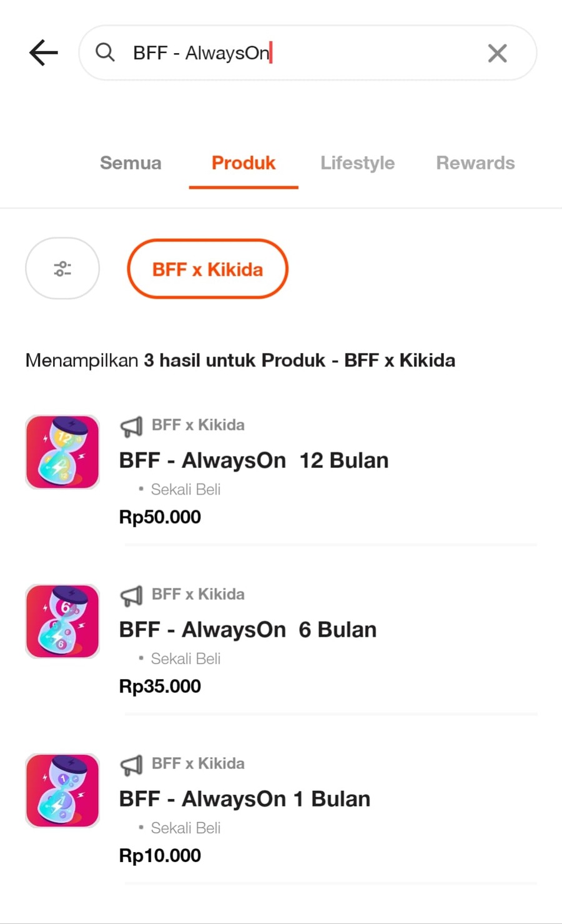This screenshot has width=562, height=924.
Task: Tap the back arrow icon
Action: point(44,52)
